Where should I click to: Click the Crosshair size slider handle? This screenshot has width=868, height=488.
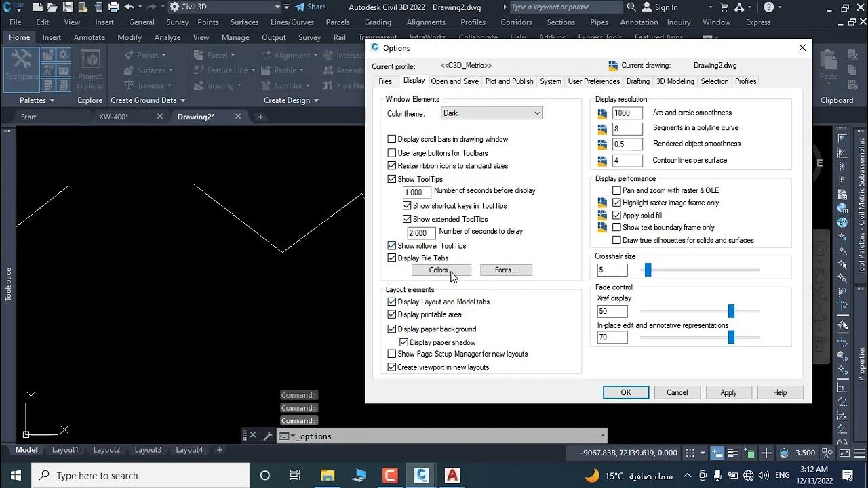(648, 270)
